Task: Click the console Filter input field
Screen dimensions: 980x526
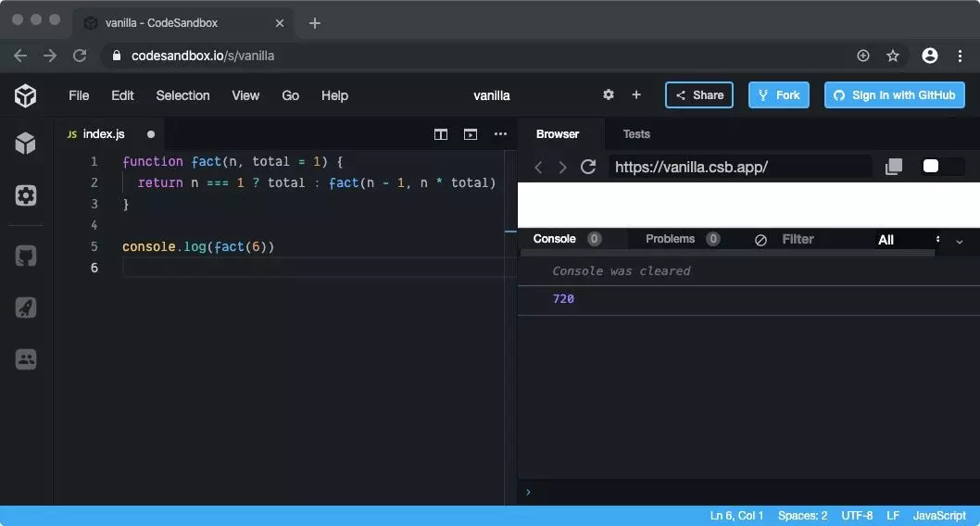Action: click(820, 239)
